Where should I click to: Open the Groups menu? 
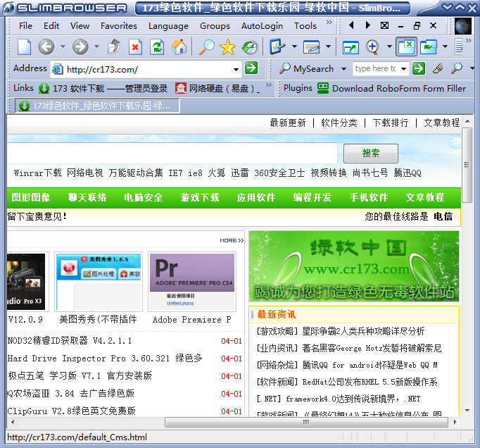[215, 26]
